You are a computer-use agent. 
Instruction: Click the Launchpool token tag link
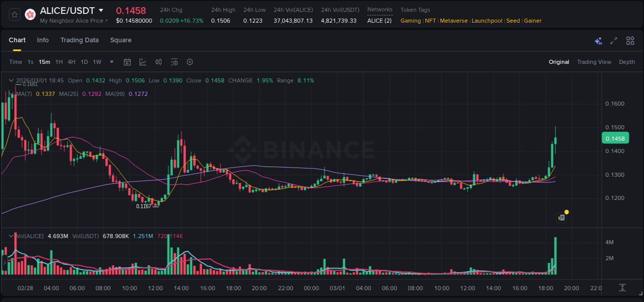pyautogui.click(x=487, y=21)
